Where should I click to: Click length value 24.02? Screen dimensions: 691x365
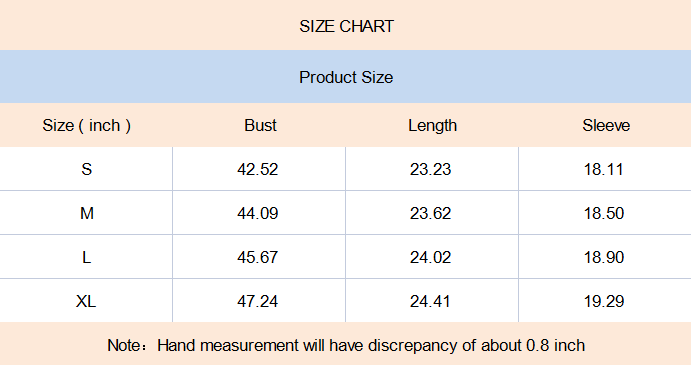[431, 257]
